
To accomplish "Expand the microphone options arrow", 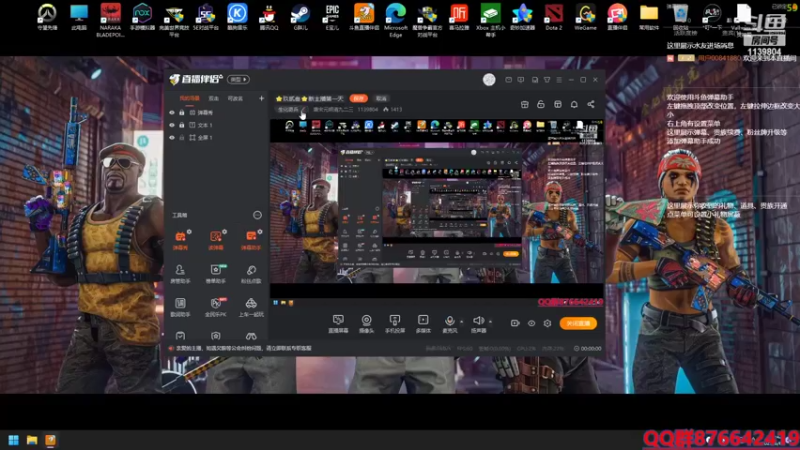I will coord(462,321).
